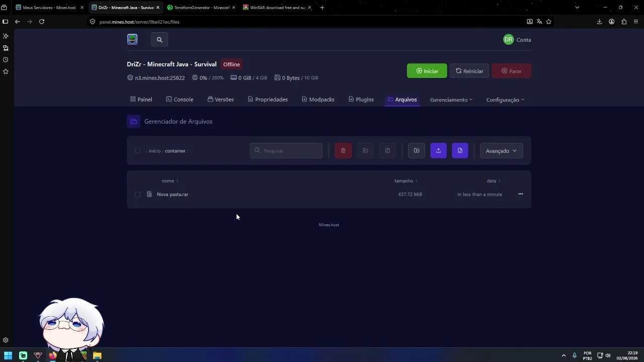Open the browser application menu icon

point(636,22)
